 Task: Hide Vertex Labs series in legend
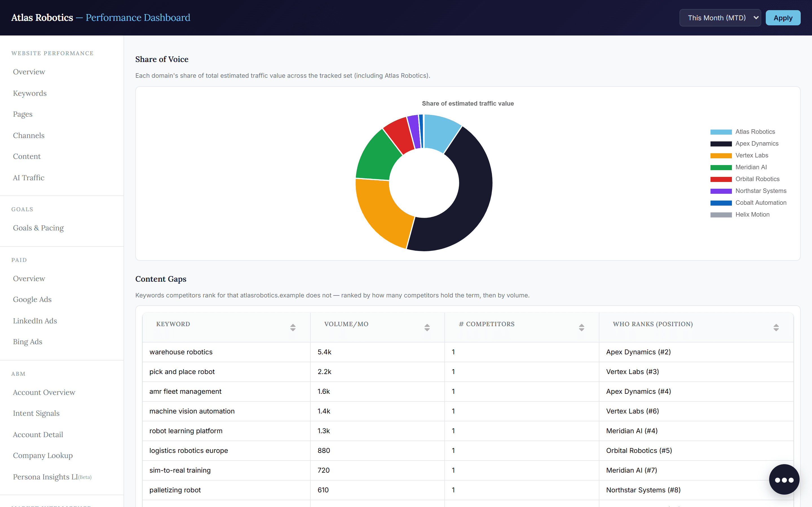point(739,155)
